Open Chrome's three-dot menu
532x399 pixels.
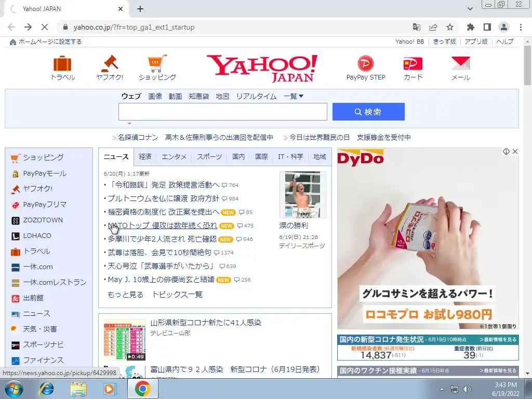521,27
